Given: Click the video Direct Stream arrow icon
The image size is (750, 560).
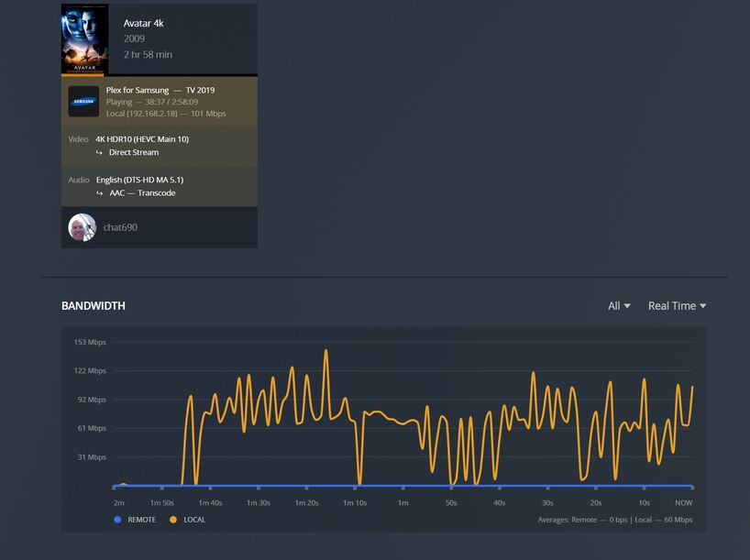Looking at the screenshot, I should (99, 152).
